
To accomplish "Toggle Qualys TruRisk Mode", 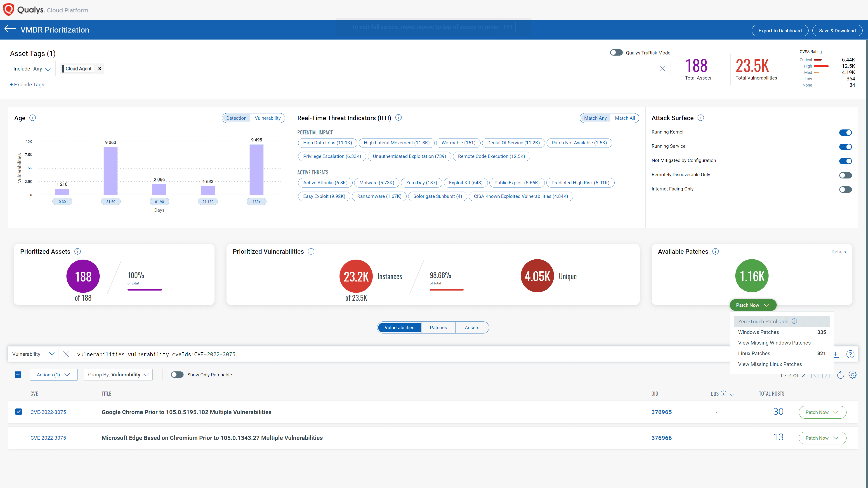I will tap(616, 53).
